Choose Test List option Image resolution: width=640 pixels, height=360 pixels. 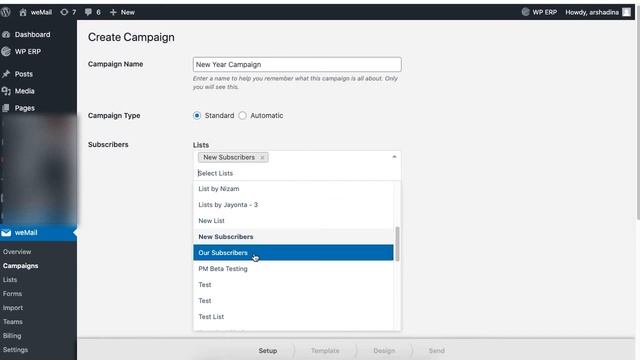(293, 317)
